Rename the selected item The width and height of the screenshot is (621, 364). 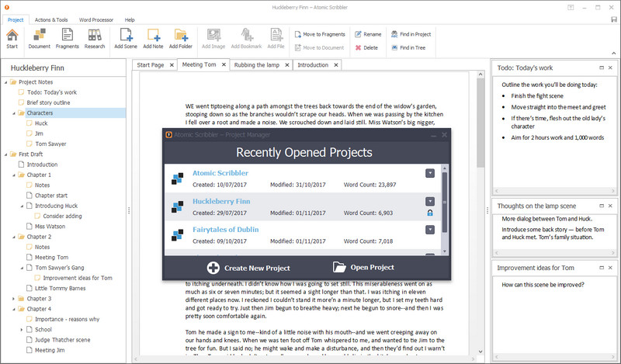point(368,34)
